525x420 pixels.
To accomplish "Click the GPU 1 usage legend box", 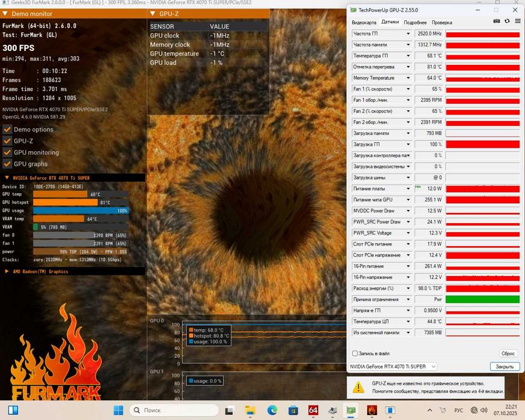I will pyautogui.click(x=205, y=381).
